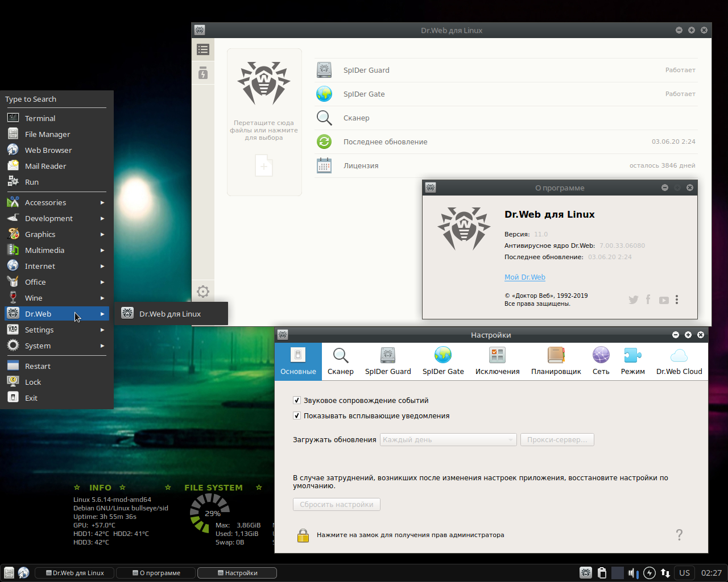Image resolution: width=728 pixels, height=582 pixels.
Task: Open Twitter icon in О программе window
Action: pyautogui.click(x=633, y=300)
